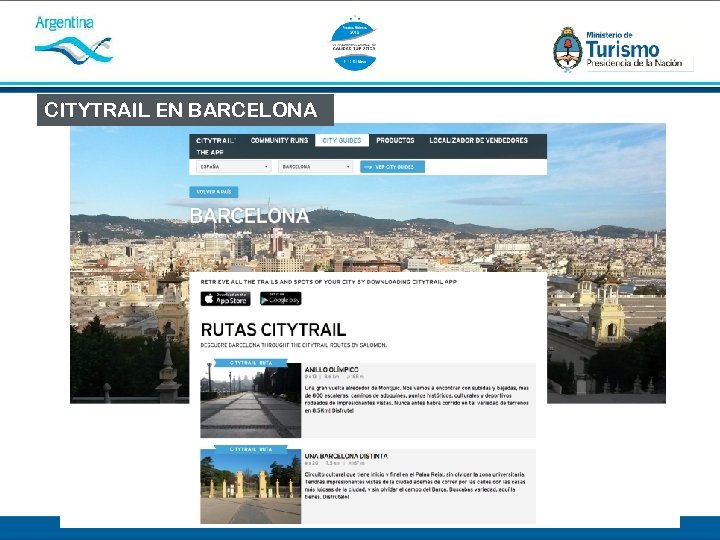Open the UNA BARCELONA DISTINTA route title
The height and width of the screenshot is (540, 720).
click(346, 456)
